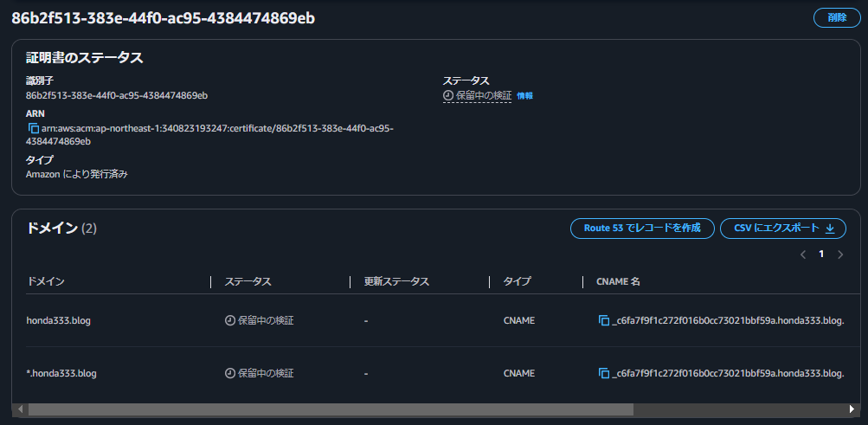The image size is (868, 425).
Task: Click the domains table horizontal scrollbar thumb
Action: [x=331, y=409]
